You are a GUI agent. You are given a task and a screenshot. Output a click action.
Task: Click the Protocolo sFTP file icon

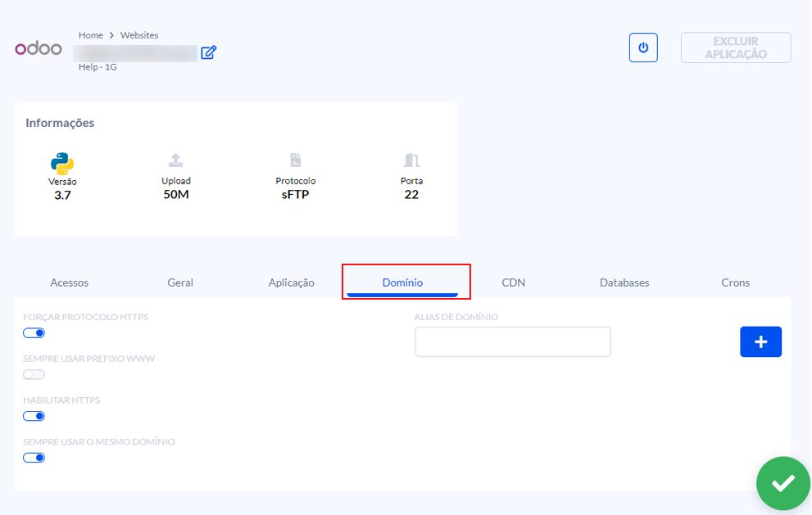(295, 160)
